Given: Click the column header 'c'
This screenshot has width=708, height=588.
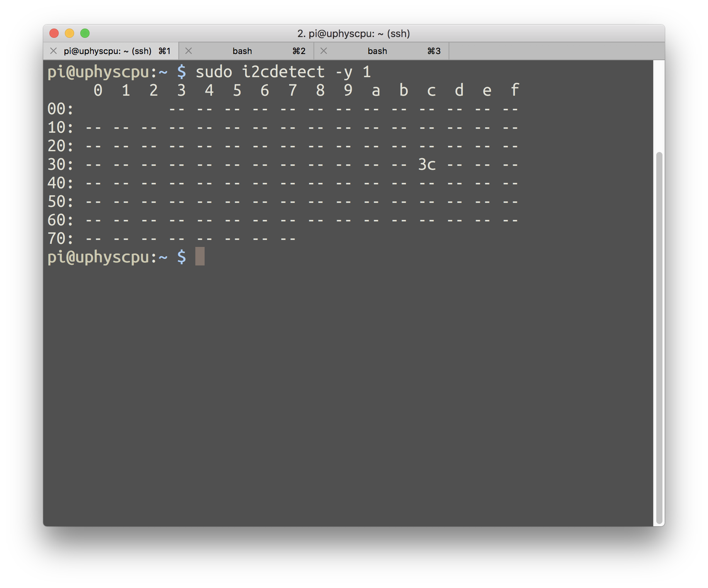Looking at the screenshot, I should (432, 91).
